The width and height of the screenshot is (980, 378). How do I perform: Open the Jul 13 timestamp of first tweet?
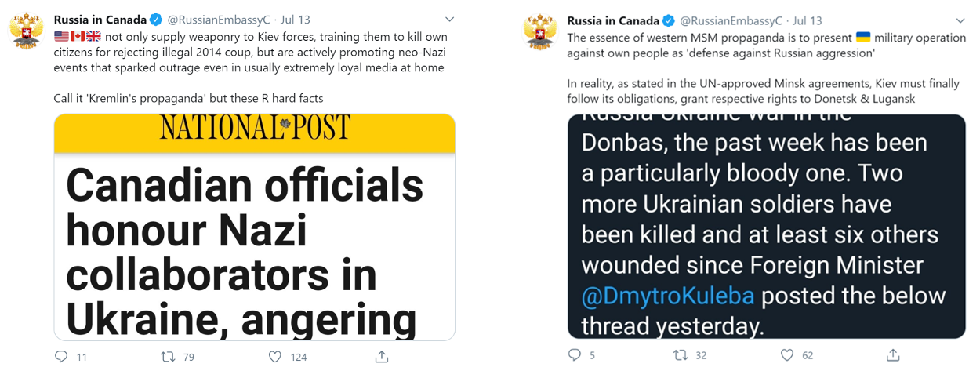click(x=296, y=19)
